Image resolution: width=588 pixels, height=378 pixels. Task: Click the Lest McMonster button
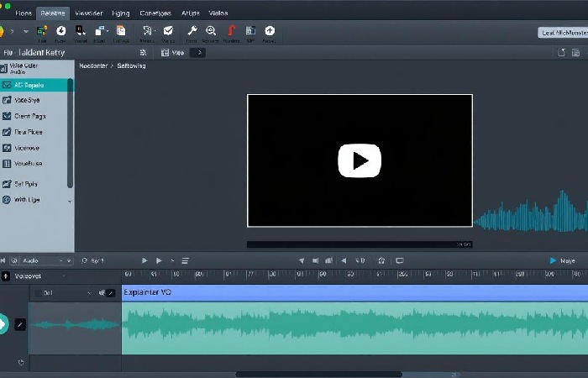(561, 33)
